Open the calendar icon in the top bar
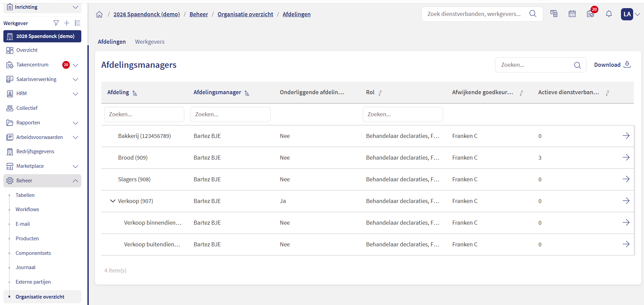This screenshot has width=644, height=305. pos(572,14)
